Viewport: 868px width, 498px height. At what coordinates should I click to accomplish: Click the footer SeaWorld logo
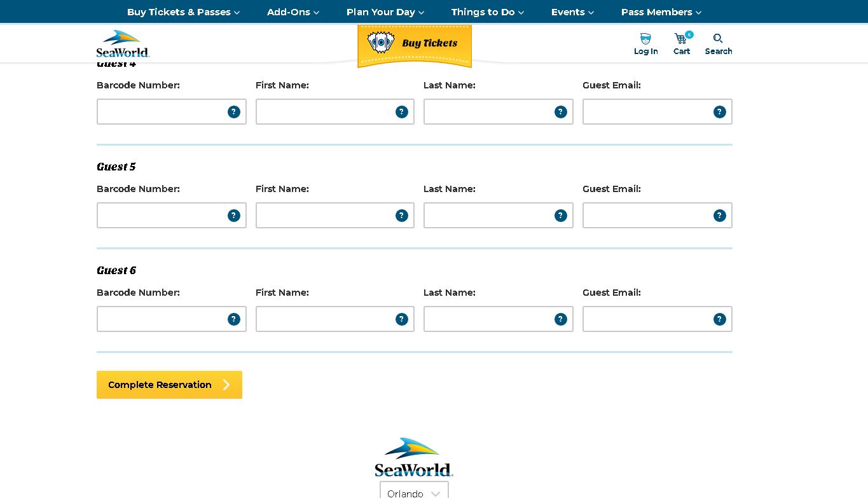(x=414, y=457)
